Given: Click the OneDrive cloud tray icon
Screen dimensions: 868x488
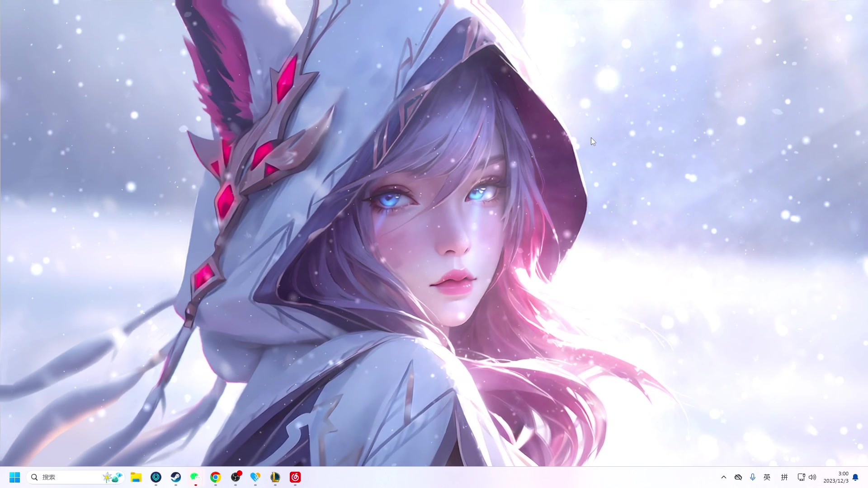Looking at the screenshot, I should click(738, 477).
